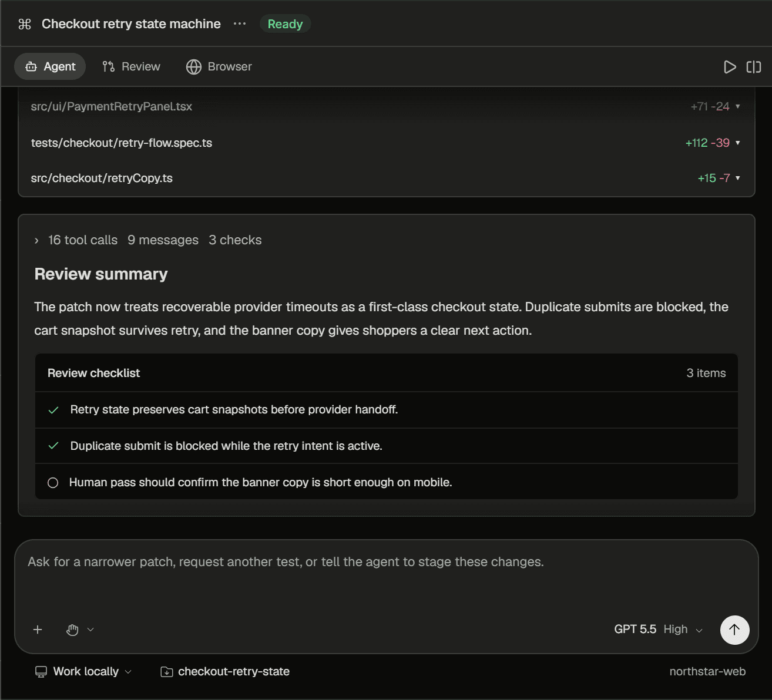Click the monitor icon beside Work locally
The width and height of the screenshot is (772, 700).
(x=41, y=672)
